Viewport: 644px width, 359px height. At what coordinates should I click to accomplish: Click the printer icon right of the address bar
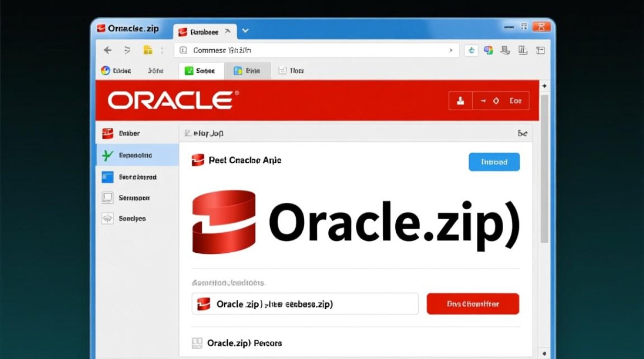click(x=505, y=50)
